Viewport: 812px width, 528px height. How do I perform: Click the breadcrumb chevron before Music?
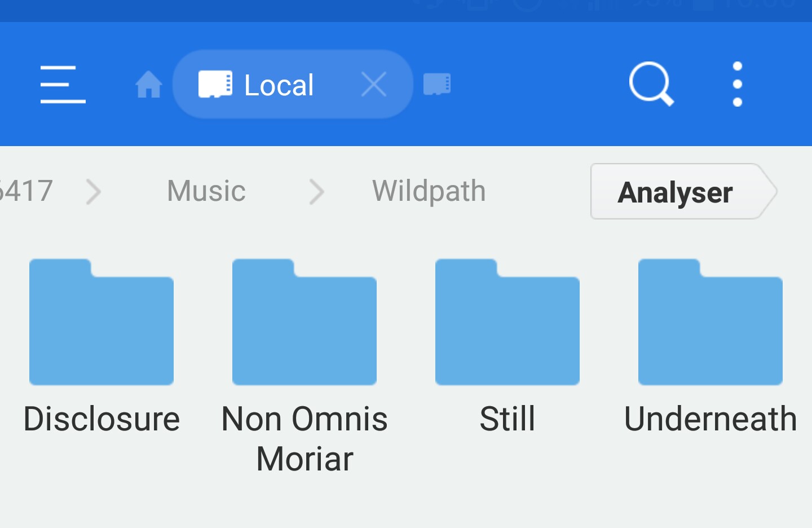click(x=94, y=192)
